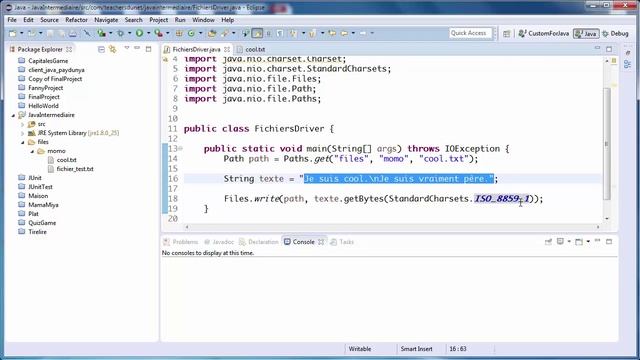640x360 pixels.
Task: Toggle Block Selection Mode icon
Action: click(269, 33)
